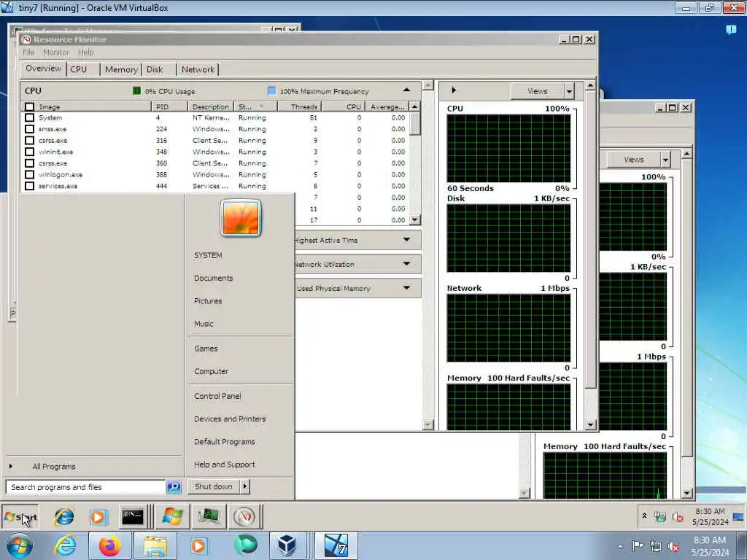Image resolution: width=747 pixels, height=560 pixels.
Task: Open File Explorer from the host taskbar
Action: click(x=155, y=545)
